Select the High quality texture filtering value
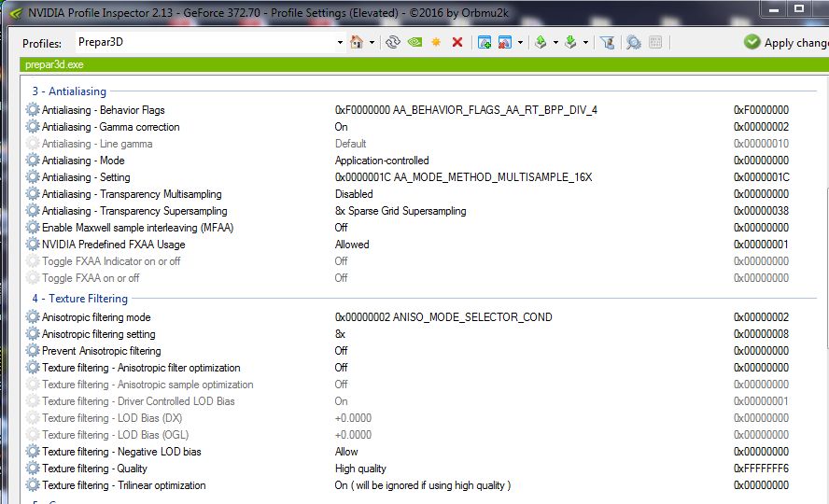This screenshot has height=504, width=829. [360, 469]
